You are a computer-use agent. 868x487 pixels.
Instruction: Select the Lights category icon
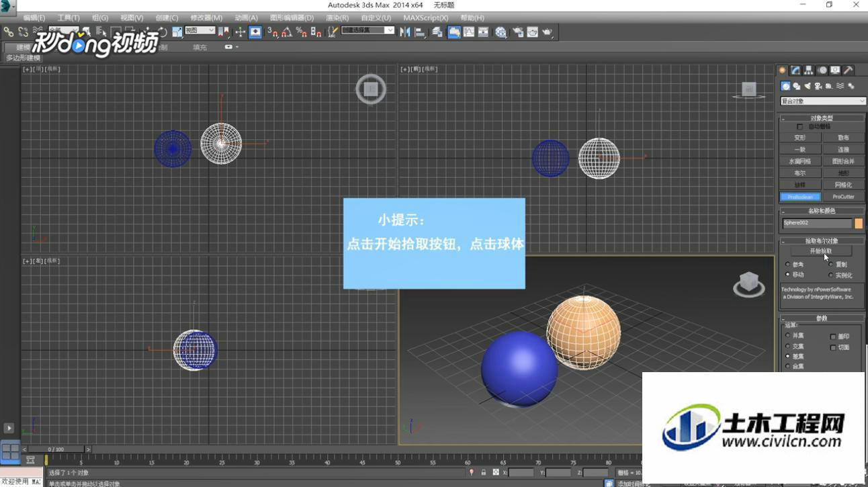click(808, 86)
